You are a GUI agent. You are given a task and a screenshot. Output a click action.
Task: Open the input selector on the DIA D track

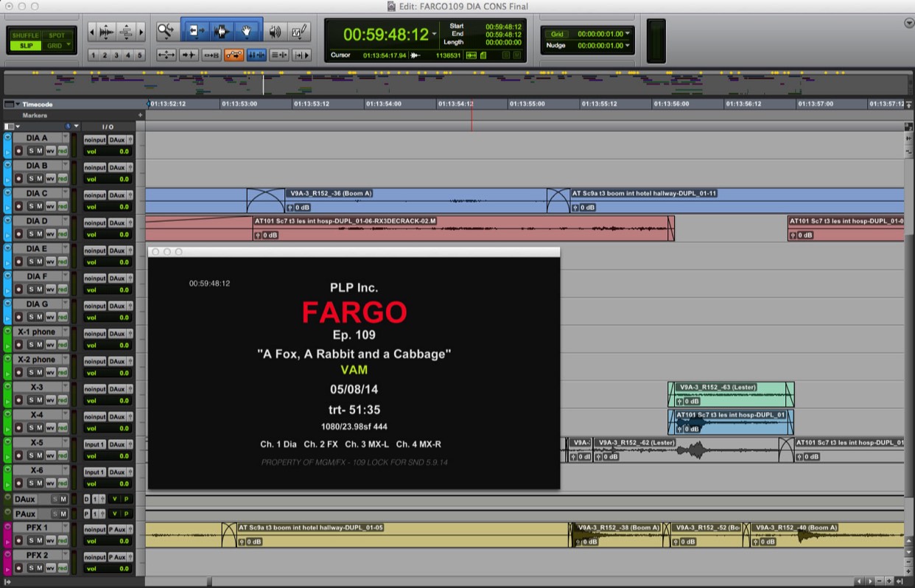click(x=95, y=223)
